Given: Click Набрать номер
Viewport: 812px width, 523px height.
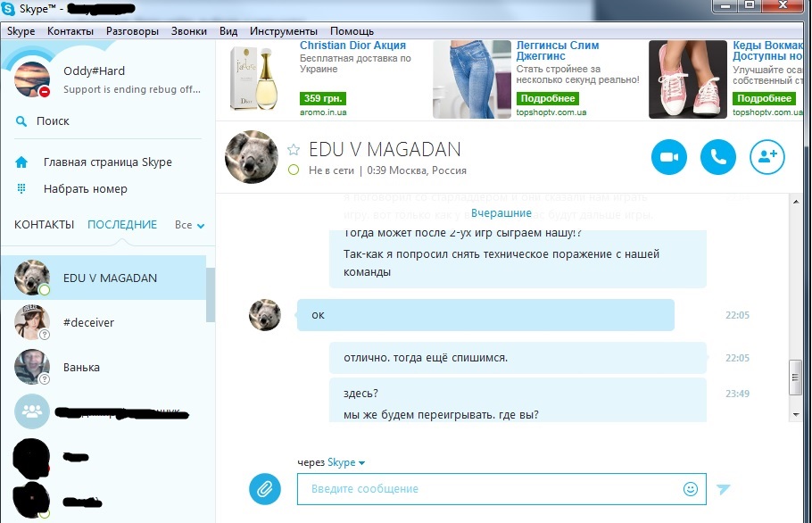Looking at the screenshot, I should 86,189.
